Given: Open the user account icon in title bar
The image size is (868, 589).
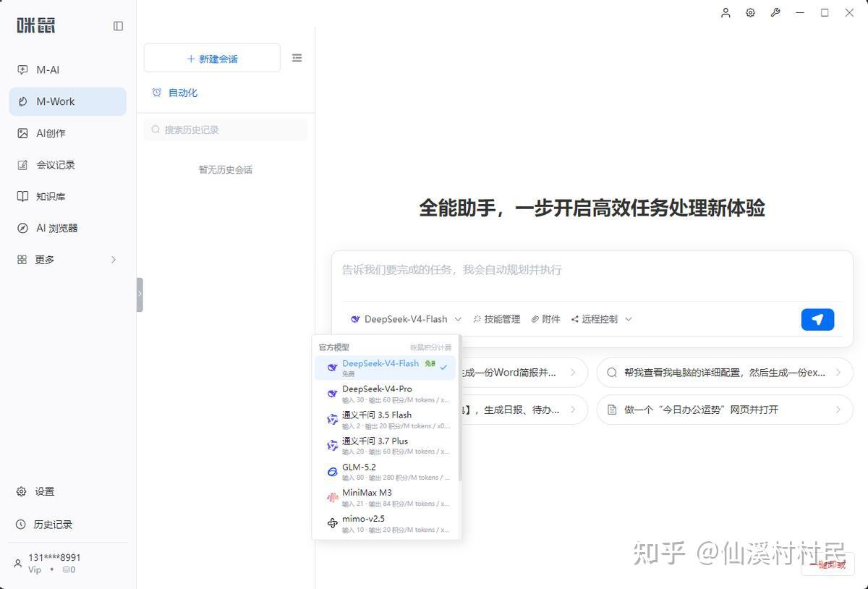Looking at the screenshot, I should 726,12.
